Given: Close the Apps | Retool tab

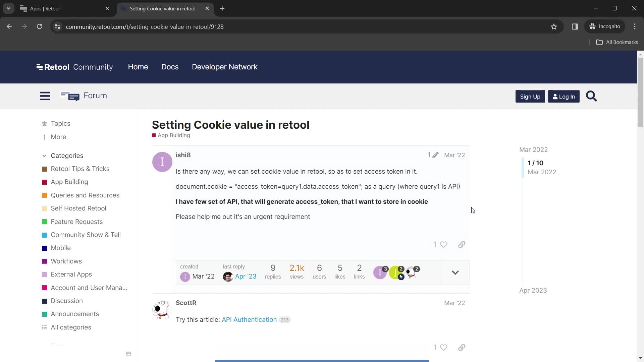Looking at the screenshot, I should (x=107, y=8).
